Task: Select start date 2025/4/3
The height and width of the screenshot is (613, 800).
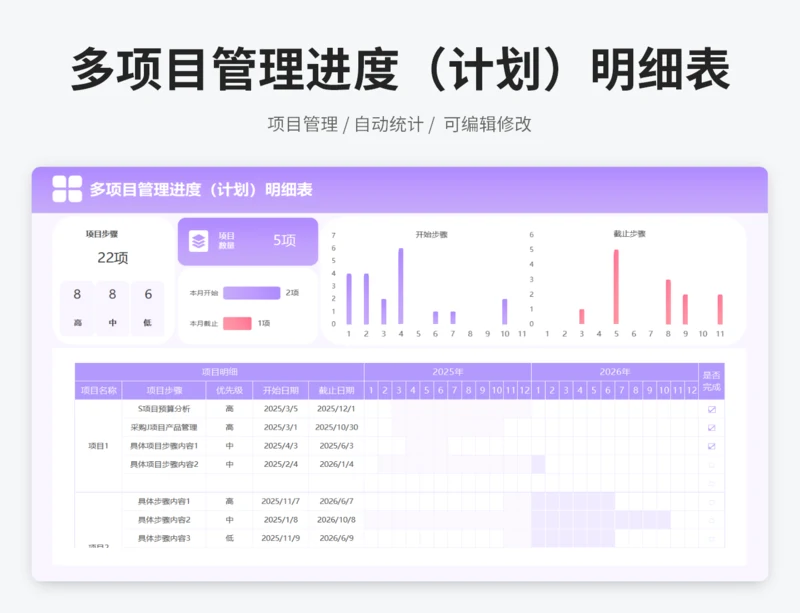Action: (281, 446)
